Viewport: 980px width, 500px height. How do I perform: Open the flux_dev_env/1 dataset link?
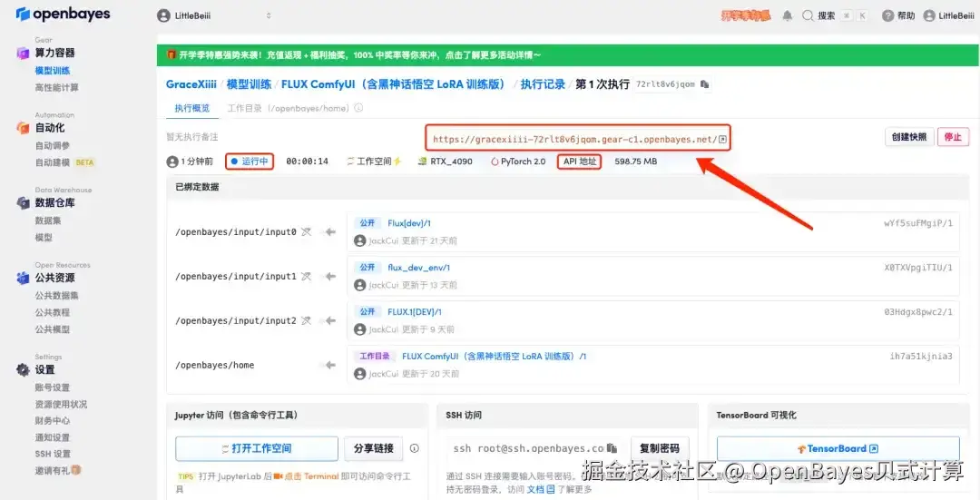click(418, 268)
